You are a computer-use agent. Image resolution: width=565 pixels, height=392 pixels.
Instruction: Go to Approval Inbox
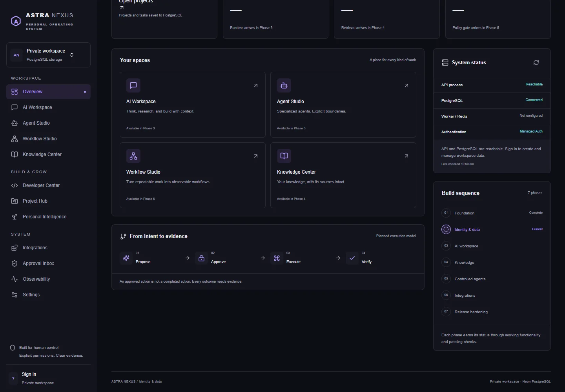click(48, 263)
